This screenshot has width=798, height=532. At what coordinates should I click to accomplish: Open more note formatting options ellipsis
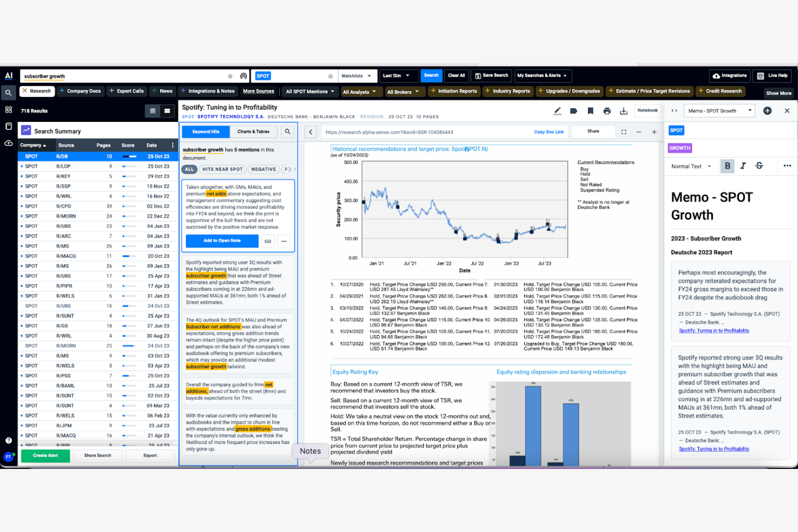(787, 166)
